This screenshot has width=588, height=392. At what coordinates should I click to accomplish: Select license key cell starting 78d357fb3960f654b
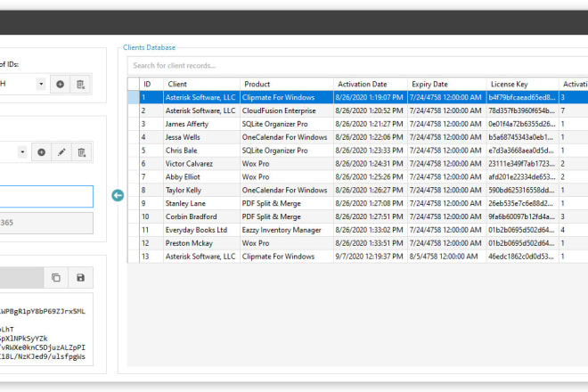(x=523, y=110)
